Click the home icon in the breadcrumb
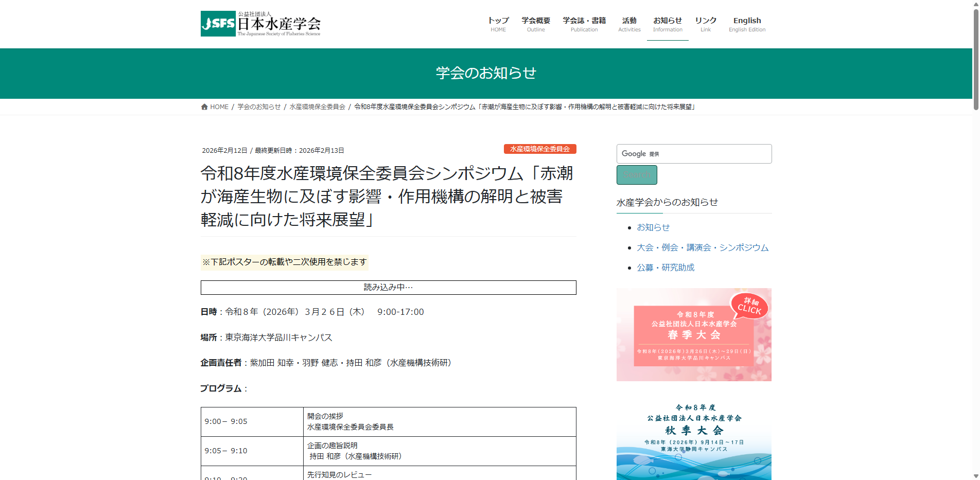 (x=204, y=106)
